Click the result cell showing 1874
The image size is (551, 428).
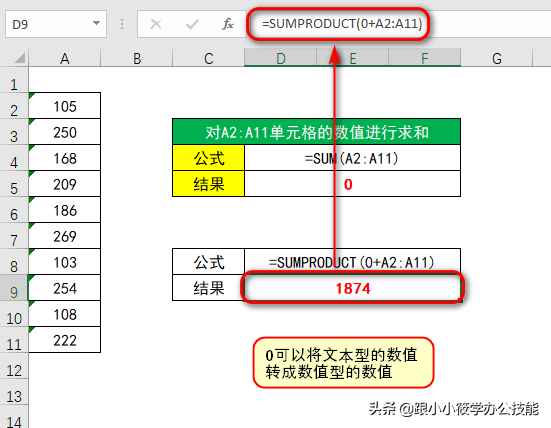click(352, 288)
